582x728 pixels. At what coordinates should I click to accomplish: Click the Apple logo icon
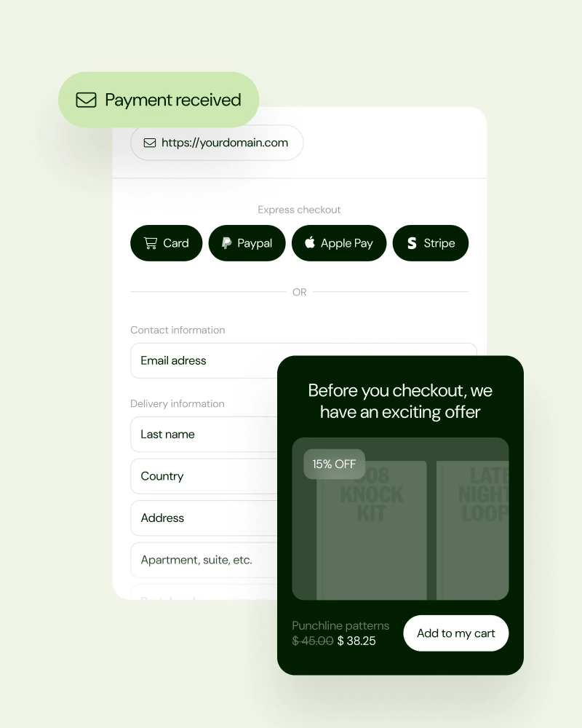[x=310, y=242]
